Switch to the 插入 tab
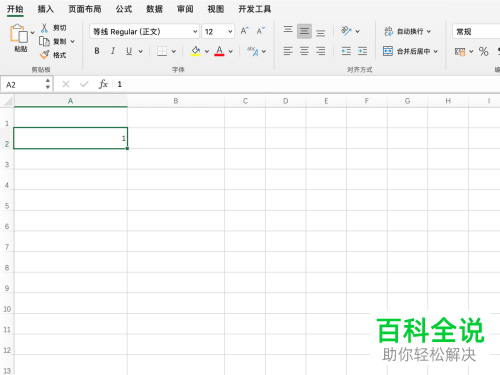This screenshot has height=375, width=500. pyautogui.click(x=46, y=9)
